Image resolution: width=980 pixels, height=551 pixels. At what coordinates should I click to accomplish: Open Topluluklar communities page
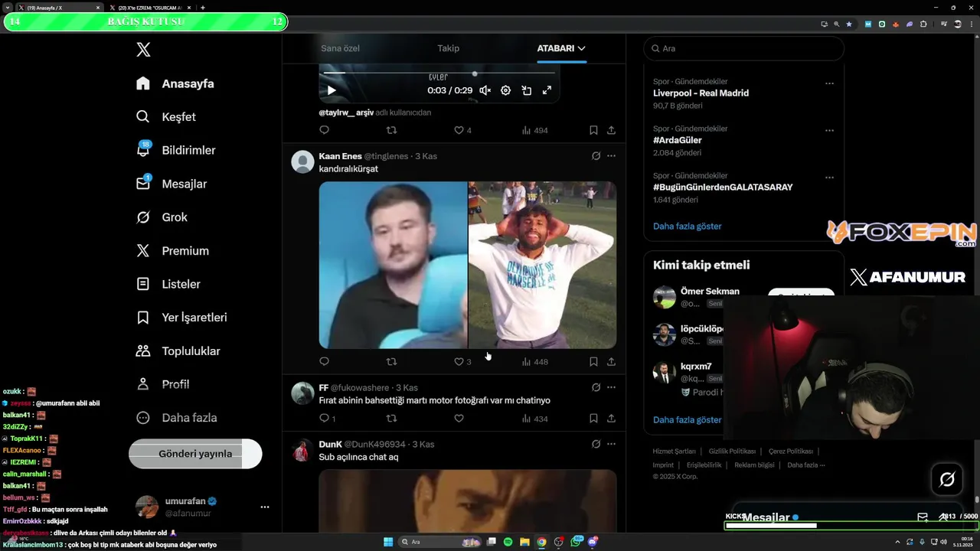(177, 351)
